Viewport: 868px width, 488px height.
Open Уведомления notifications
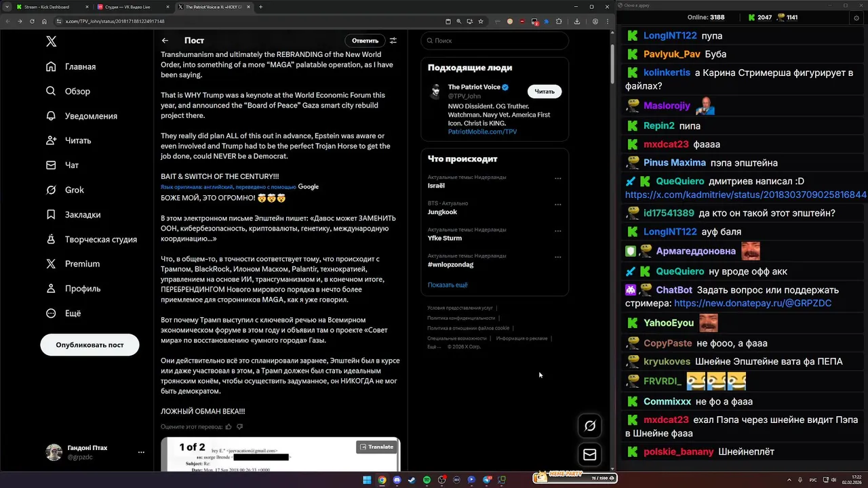click(x=81, y=116)
